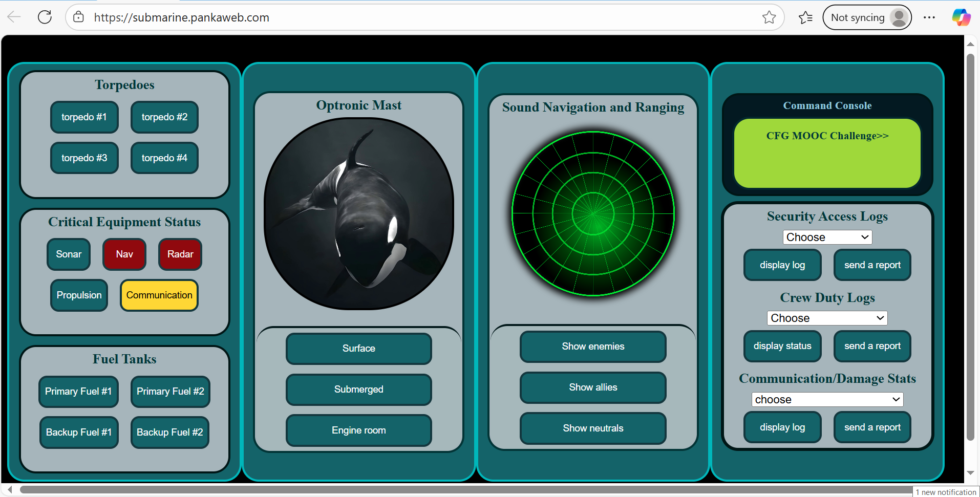Select the Surface mast view
980x497 pixels.
pyautogui.click(x=358, y=349)
